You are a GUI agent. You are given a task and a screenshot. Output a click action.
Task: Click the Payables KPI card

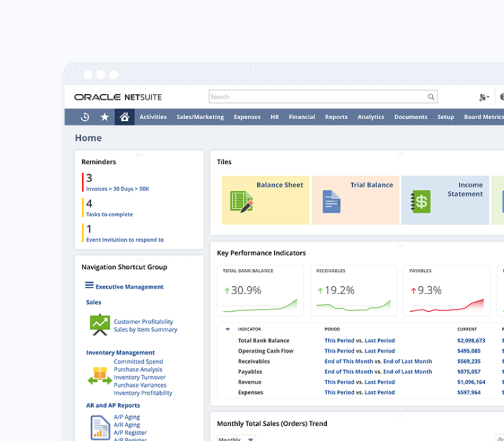447,291
